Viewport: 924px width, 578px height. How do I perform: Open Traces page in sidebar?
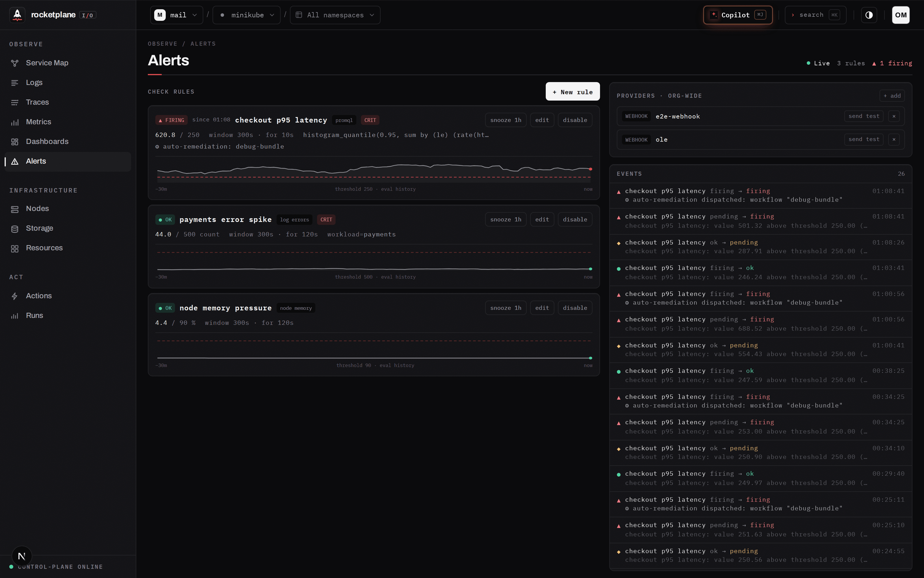(x=68, y=102)
